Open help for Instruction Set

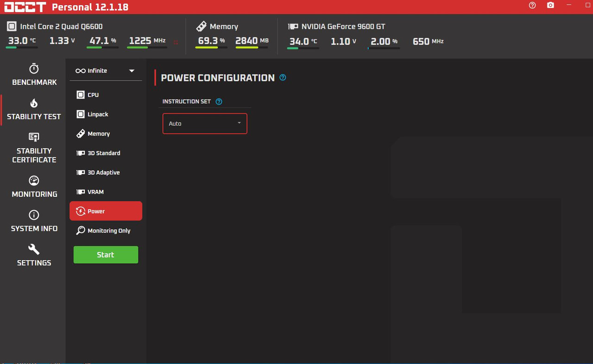click(x=219, y=101)
